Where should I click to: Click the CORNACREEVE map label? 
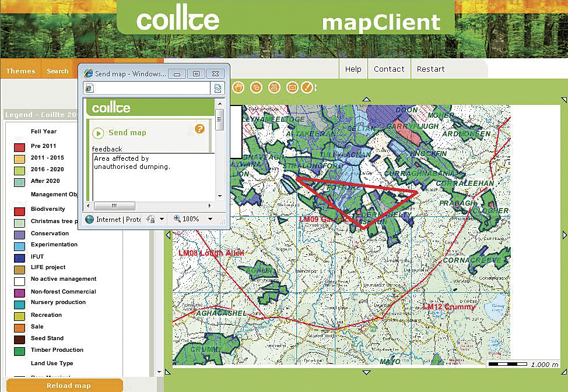472,260
